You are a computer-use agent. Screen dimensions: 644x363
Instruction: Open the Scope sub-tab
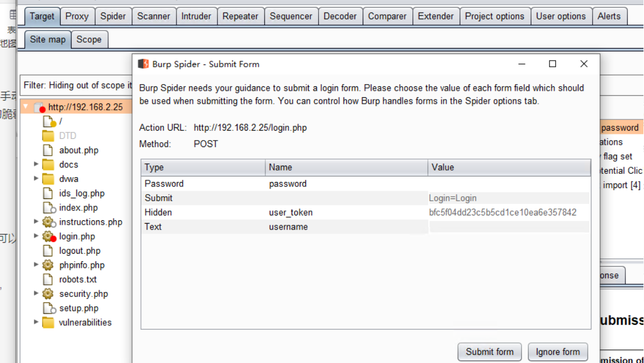(88, 39)
